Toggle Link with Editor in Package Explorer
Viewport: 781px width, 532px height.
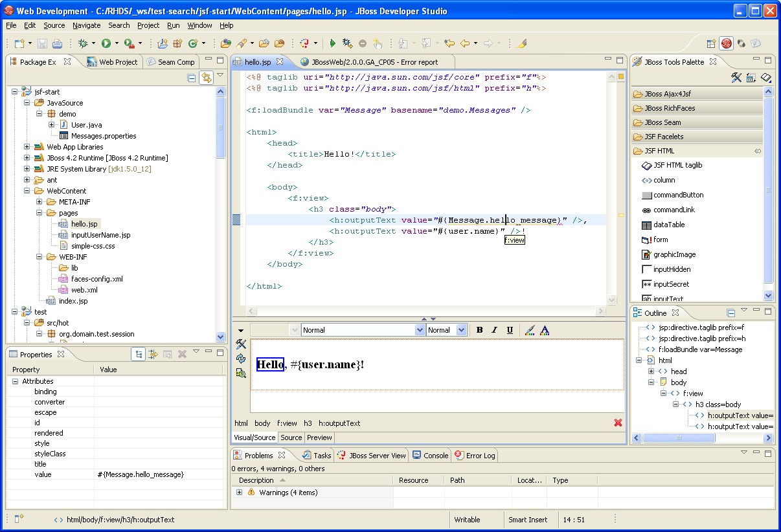click(206, 78)
